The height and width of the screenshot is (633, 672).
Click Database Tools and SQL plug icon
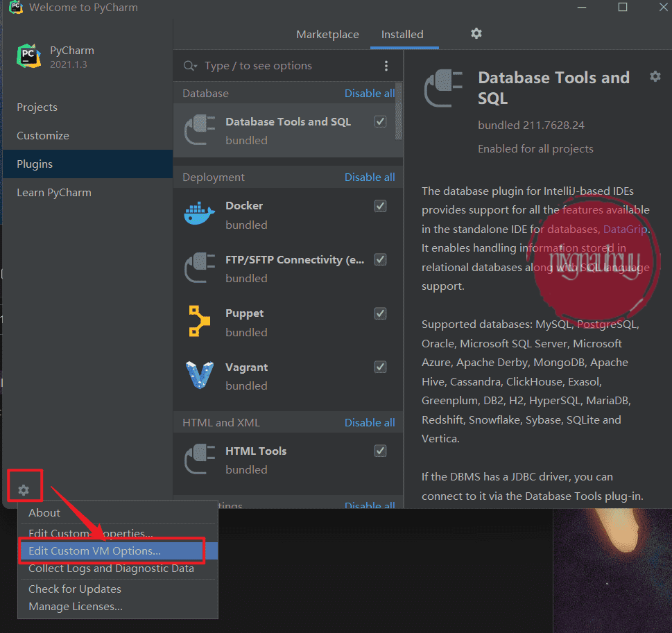200,130
